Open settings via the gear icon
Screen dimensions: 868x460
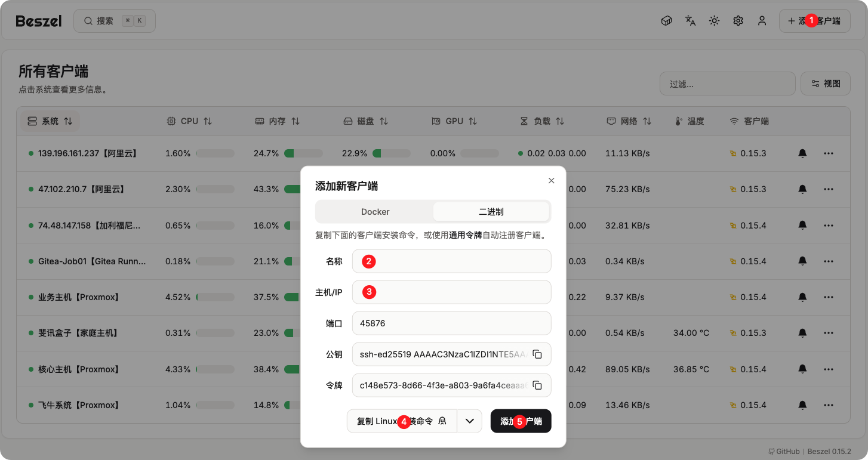738,21
